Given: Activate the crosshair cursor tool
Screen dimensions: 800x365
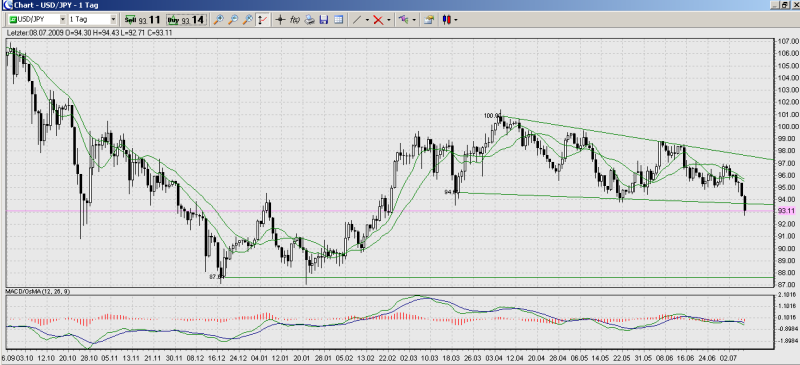Looking at the screenshot, I should pos(280,20).
